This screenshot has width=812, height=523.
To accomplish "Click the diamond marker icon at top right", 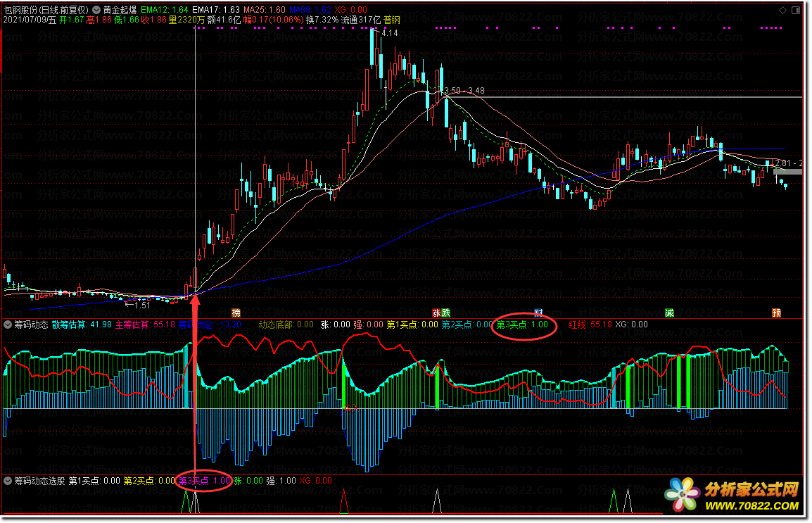I will coord(783,10).
